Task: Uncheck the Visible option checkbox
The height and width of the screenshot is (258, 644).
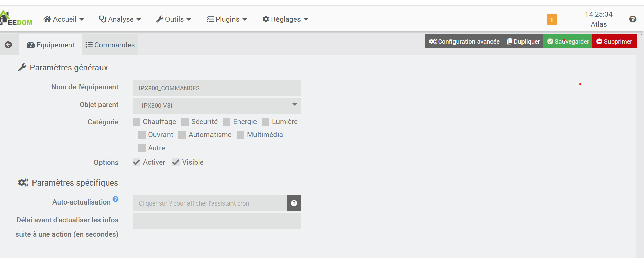Action: point(176,162)
